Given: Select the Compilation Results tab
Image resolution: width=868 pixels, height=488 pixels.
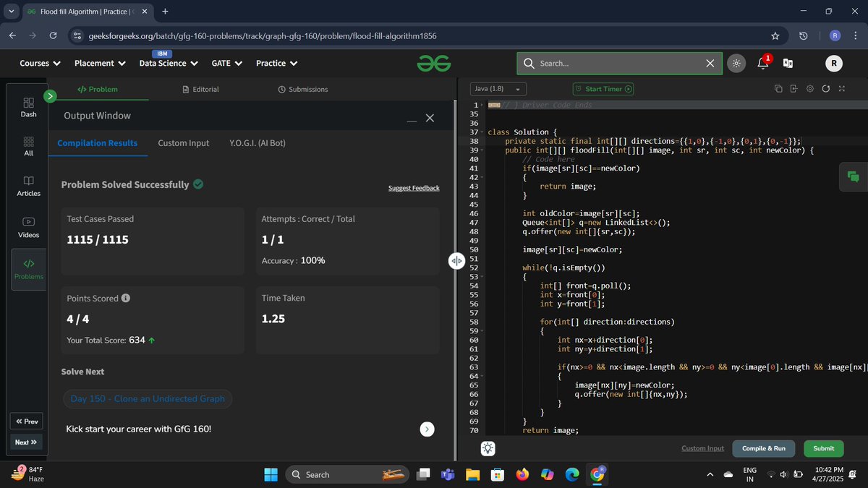Looking at the screenshot, I should point(98,143).
